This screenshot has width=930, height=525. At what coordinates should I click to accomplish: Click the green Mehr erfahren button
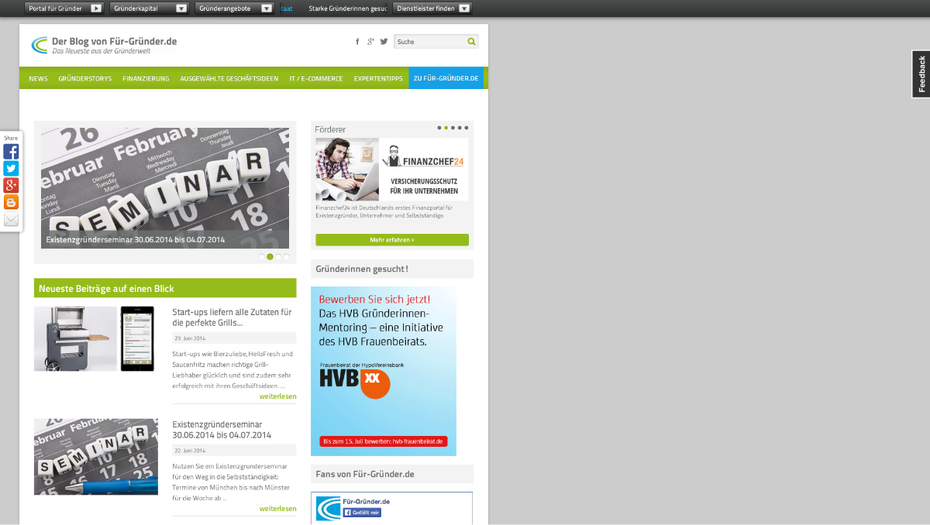(x=392, y=240)
